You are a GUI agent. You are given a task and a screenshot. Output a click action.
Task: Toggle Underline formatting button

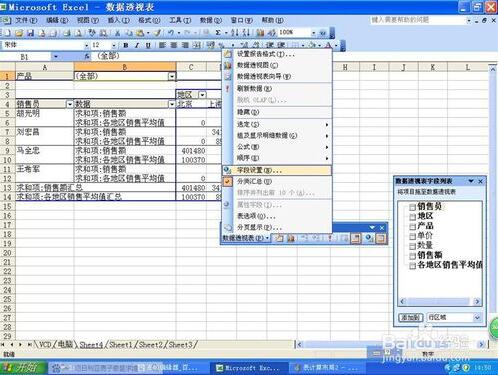click(148, 45)
